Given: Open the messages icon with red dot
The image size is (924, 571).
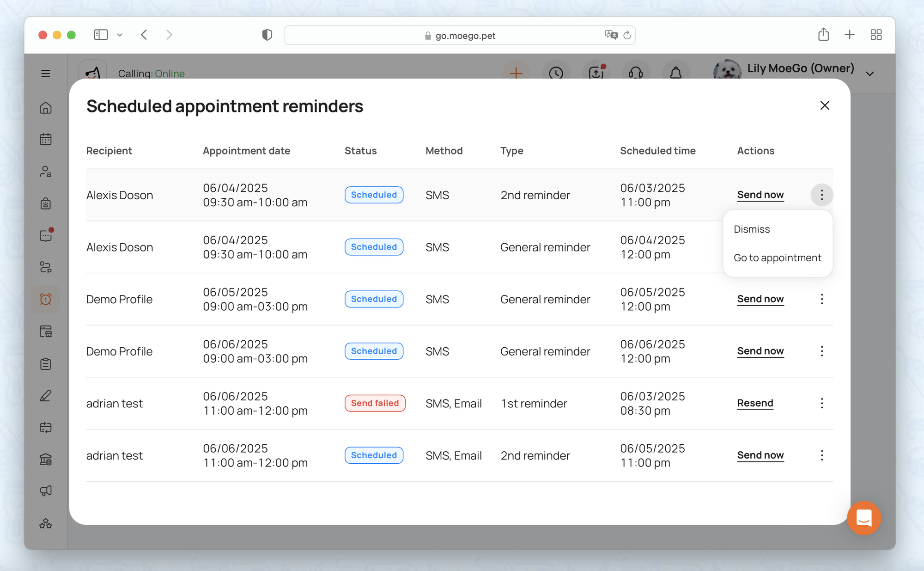Looking at the screenshot, I should (x=45, y=235).
